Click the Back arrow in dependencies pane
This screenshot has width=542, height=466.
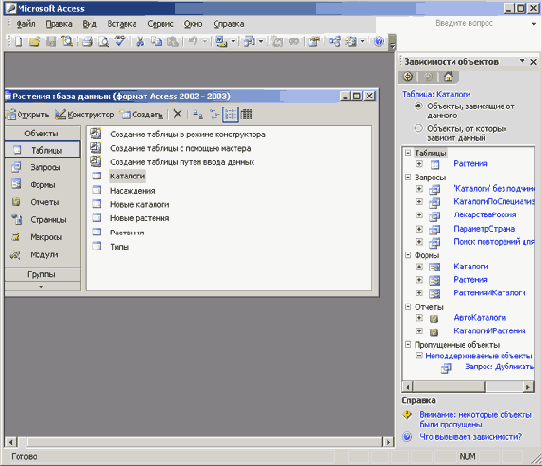click(408, 77)
